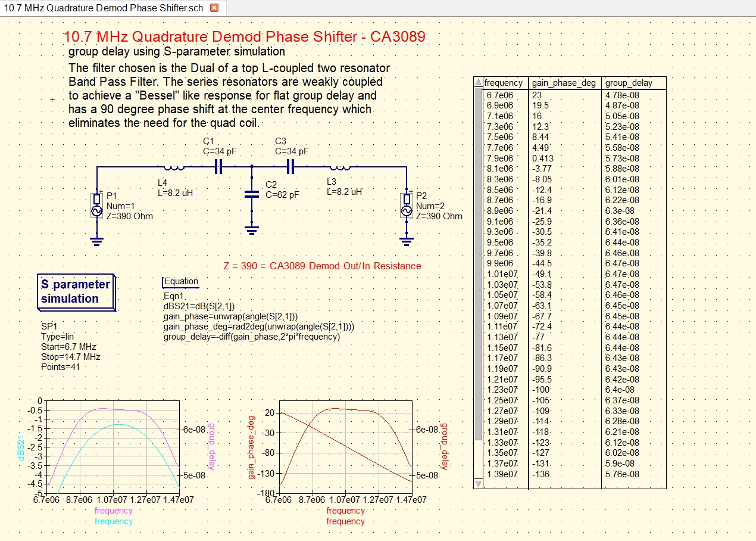The image size is (756, 541).
Task: Select inductor L4 symbol in schematic
Action: [175, 168]
